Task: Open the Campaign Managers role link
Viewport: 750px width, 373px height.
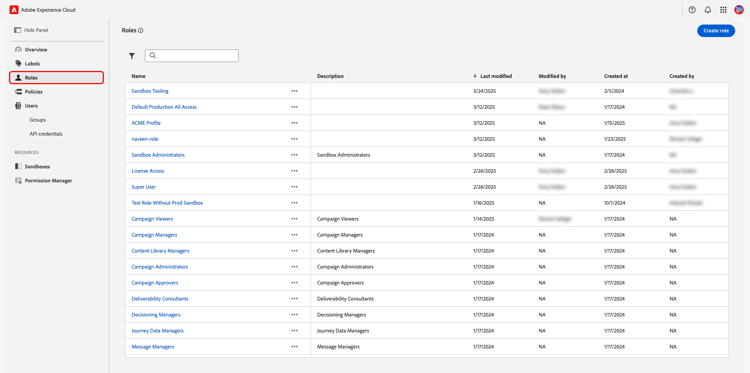Action: click(154, 235)
